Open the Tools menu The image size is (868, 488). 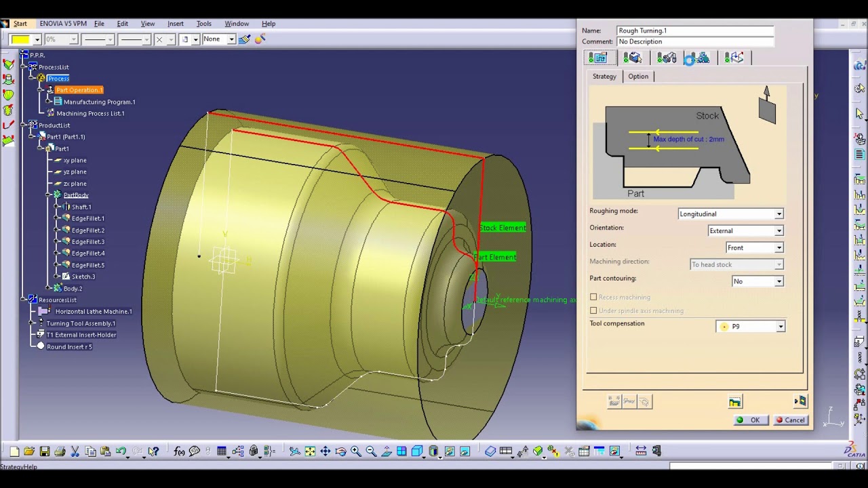coord(204,24)
